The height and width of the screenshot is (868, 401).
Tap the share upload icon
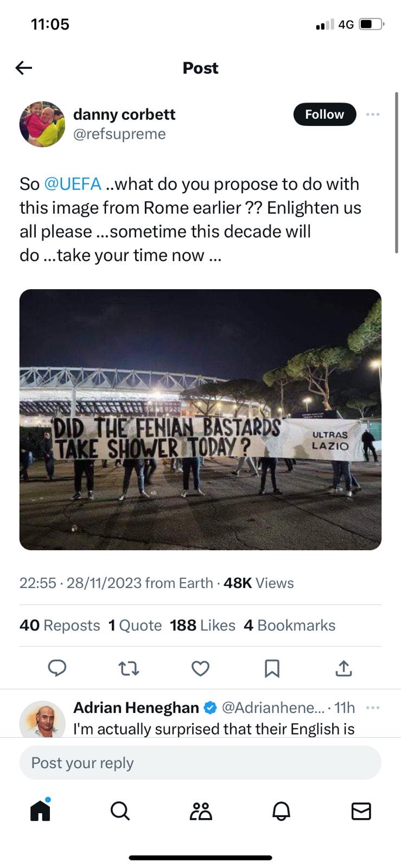343,668
